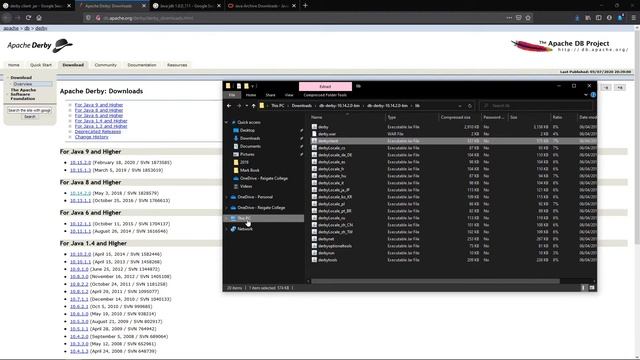Open Documents in Quick access
Viewport: 640px width, 360px height.
250,146
